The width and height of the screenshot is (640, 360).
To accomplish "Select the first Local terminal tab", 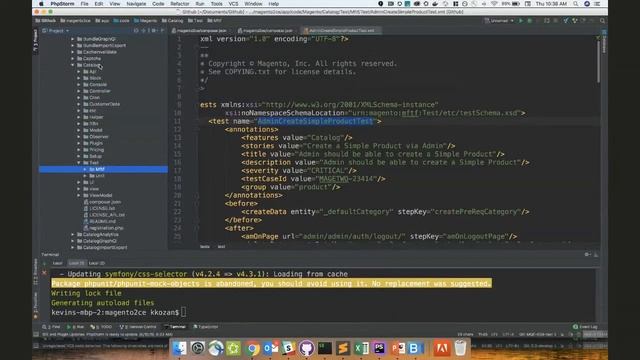I will pos(58,263).
